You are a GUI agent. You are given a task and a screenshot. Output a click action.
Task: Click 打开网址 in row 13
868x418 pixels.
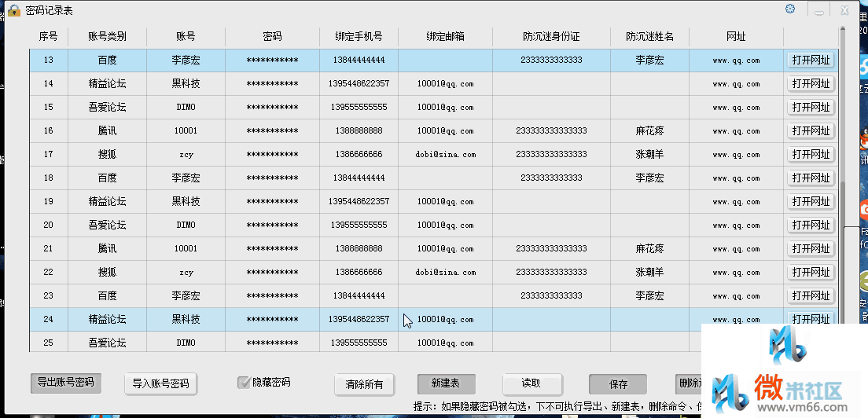pyautogui.click(x=811, y=60)
